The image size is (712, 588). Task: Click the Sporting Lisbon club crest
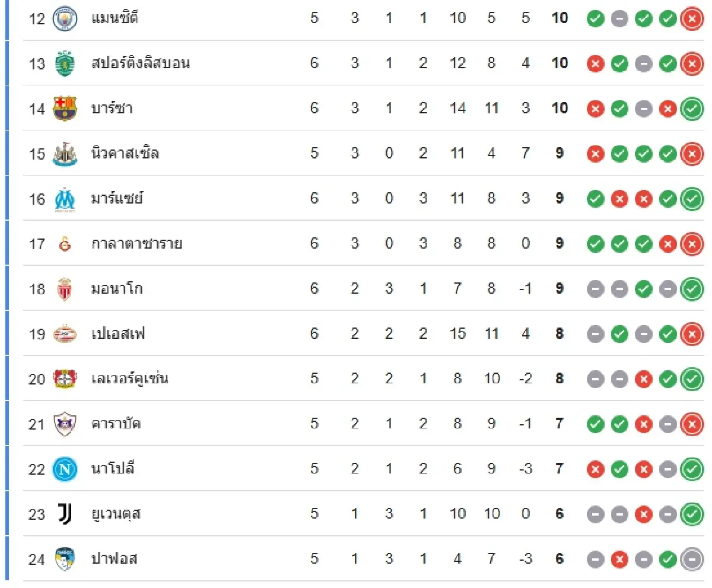coord(65,63)
